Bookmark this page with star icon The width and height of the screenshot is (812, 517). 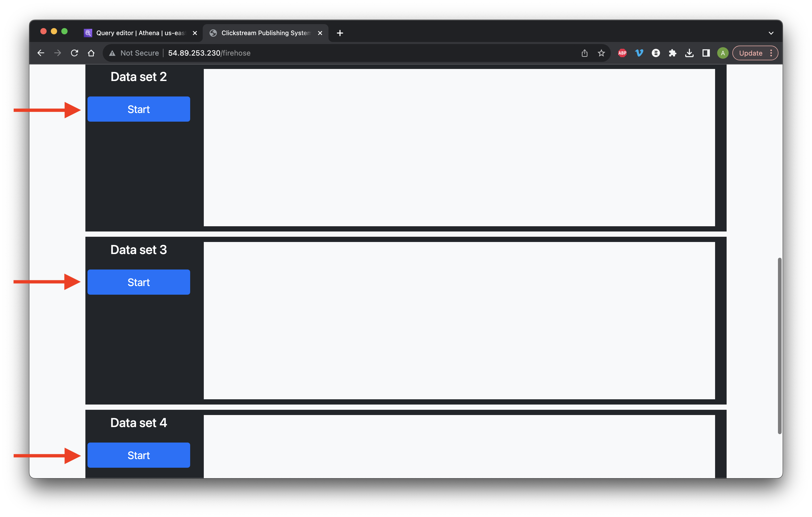click(601, 53)
